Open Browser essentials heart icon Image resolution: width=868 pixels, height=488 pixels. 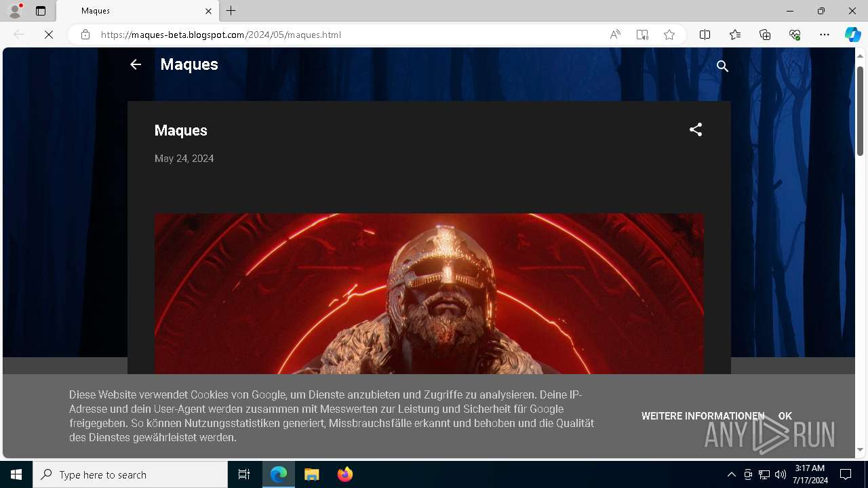click(x=795, y=35)
